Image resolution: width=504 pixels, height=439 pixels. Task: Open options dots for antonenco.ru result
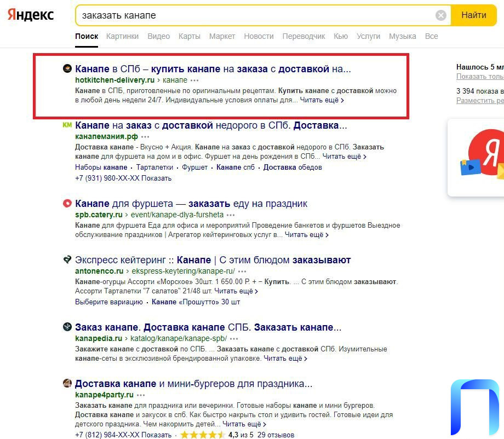242,272
